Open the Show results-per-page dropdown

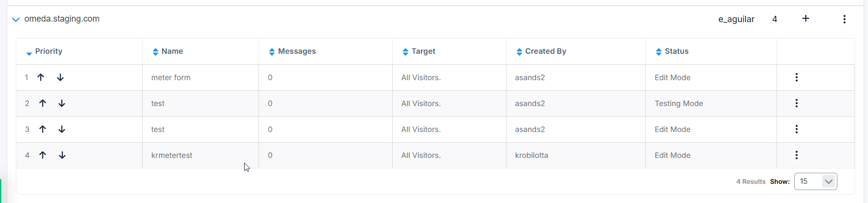815,181
